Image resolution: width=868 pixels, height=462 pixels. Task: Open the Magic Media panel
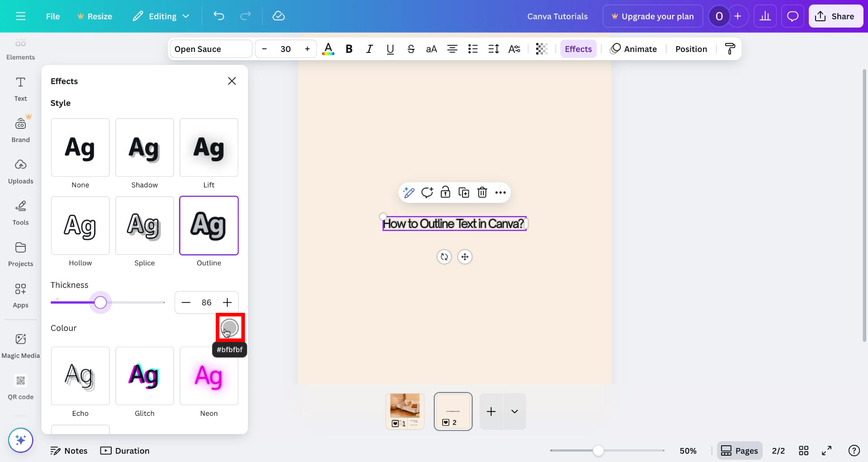click(20, 344)
